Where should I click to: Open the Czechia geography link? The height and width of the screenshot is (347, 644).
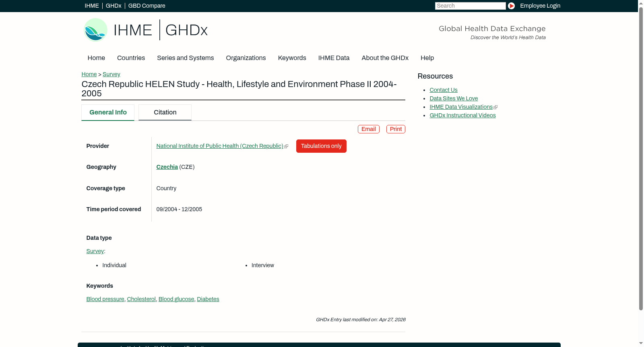167,167
